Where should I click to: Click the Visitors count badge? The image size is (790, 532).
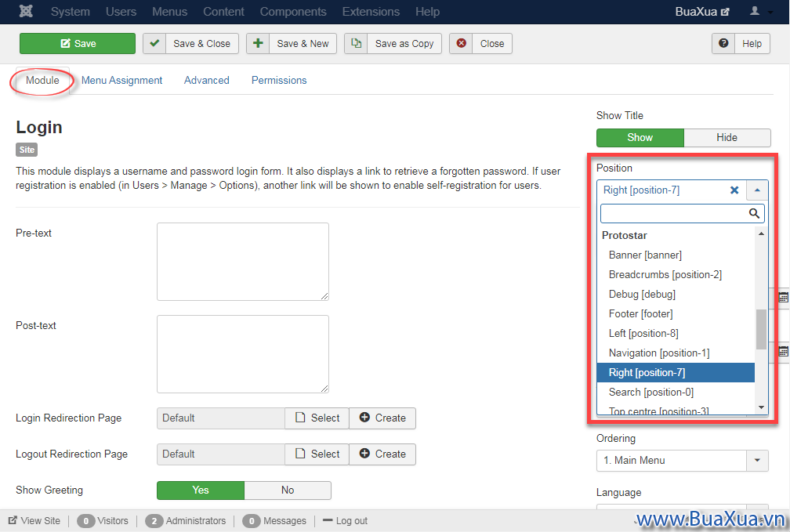[86, 521]
